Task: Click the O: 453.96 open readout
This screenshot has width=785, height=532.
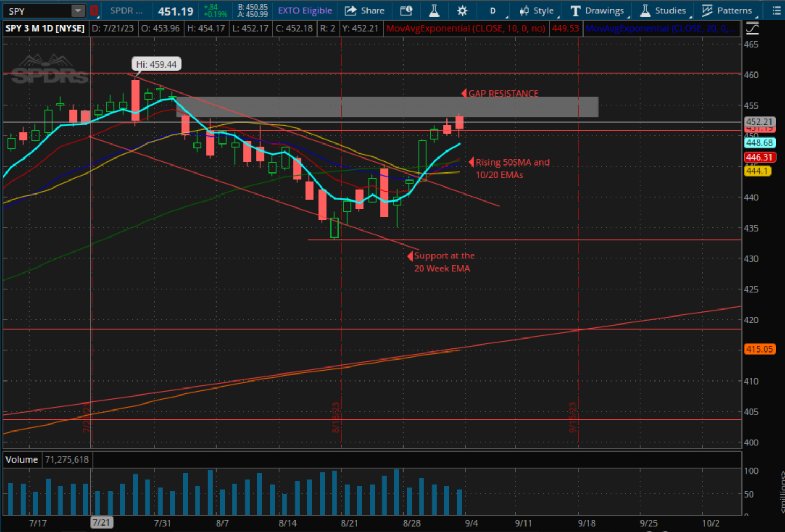Action: point(160,28)
